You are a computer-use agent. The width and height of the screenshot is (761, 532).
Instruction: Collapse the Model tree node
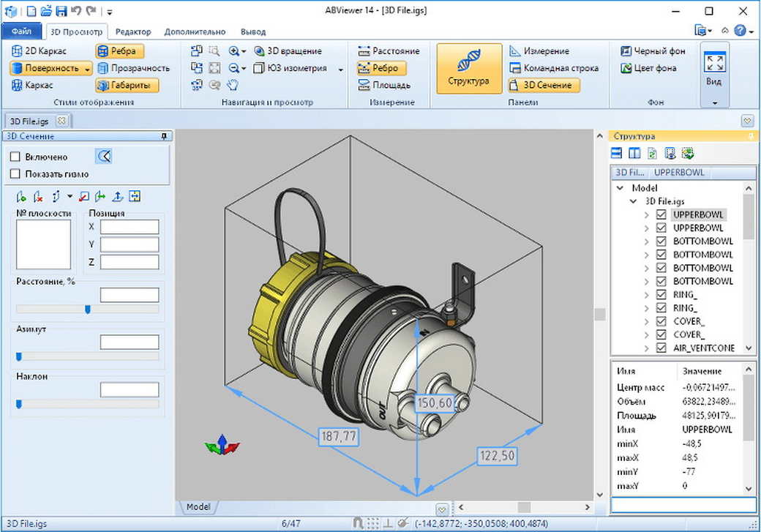tap(620, 188)
